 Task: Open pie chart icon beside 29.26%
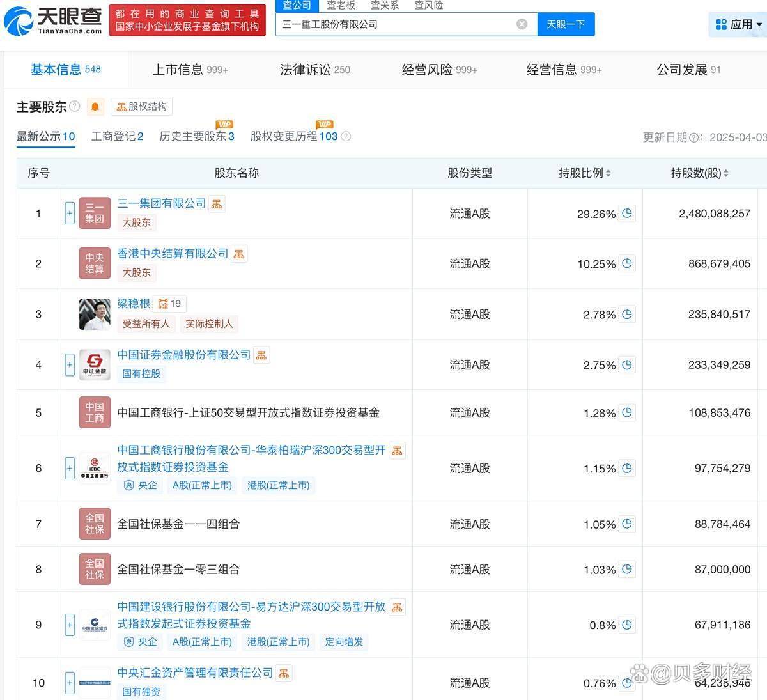coord(627,214)
